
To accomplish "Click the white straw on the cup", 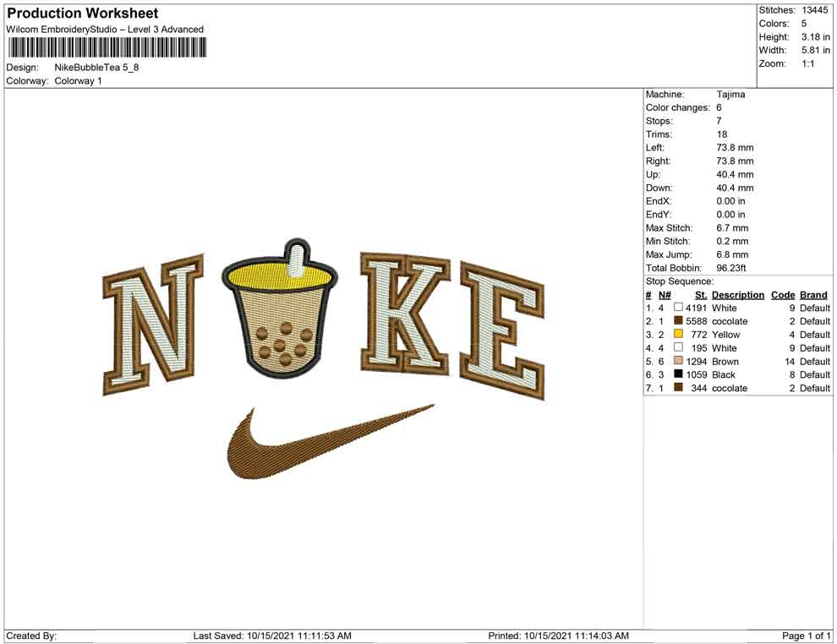I will (297, 260).
